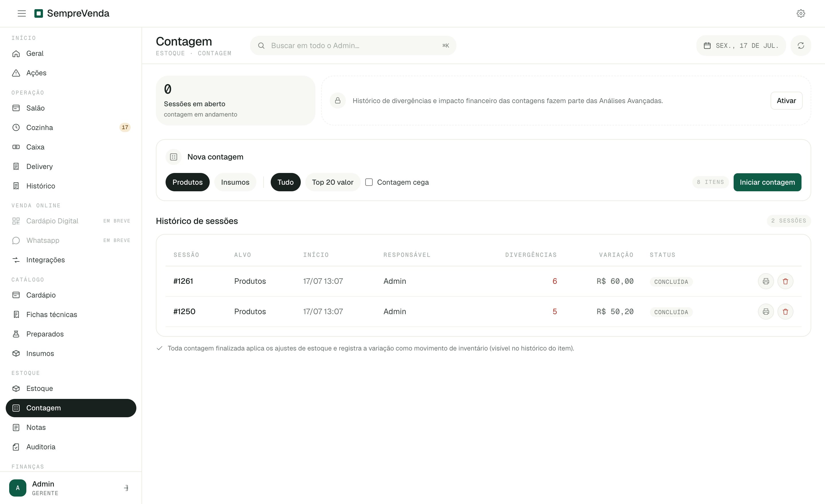Select Insumos target pill
Viewport: 825px width, 504px height.
[x=235, y=182]
